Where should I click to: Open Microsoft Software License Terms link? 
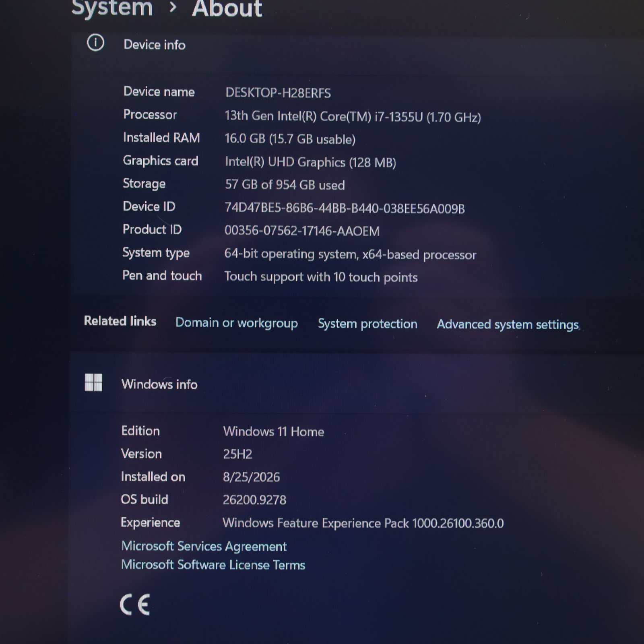click(x=213, y=565)
